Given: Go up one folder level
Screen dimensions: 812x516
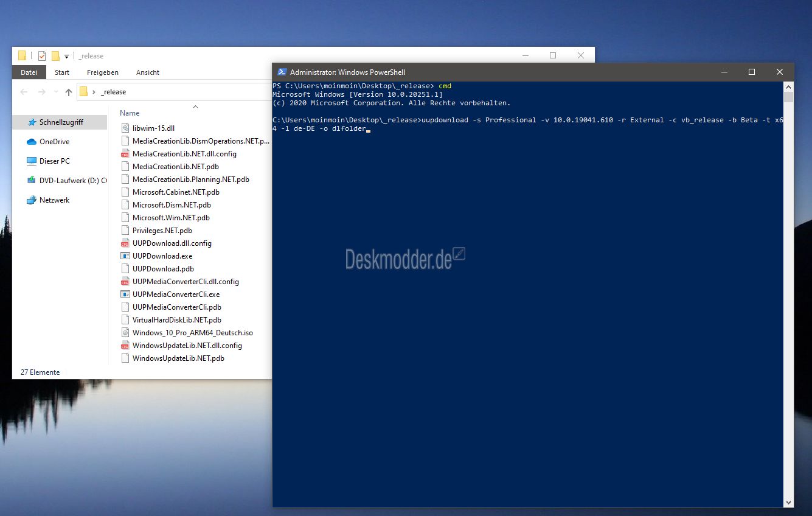Looking at the screenshot, I should tap(68, 92).
